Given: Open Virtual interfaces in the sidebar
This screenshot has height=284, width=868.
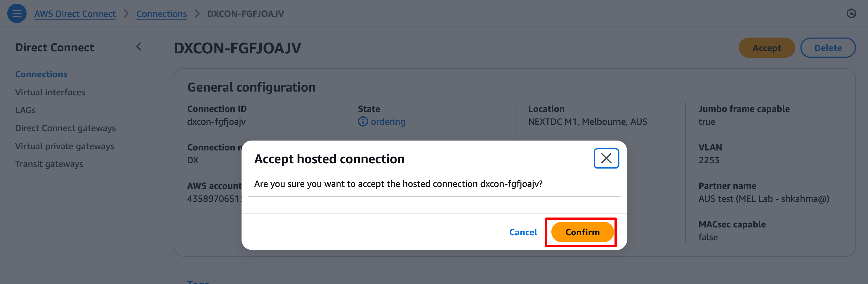Looking at the screenshot, I should coord(50,92).
